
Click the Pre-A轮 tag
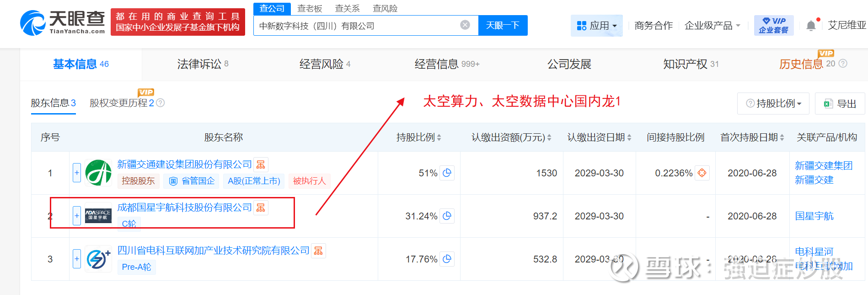tap(136, 267)
